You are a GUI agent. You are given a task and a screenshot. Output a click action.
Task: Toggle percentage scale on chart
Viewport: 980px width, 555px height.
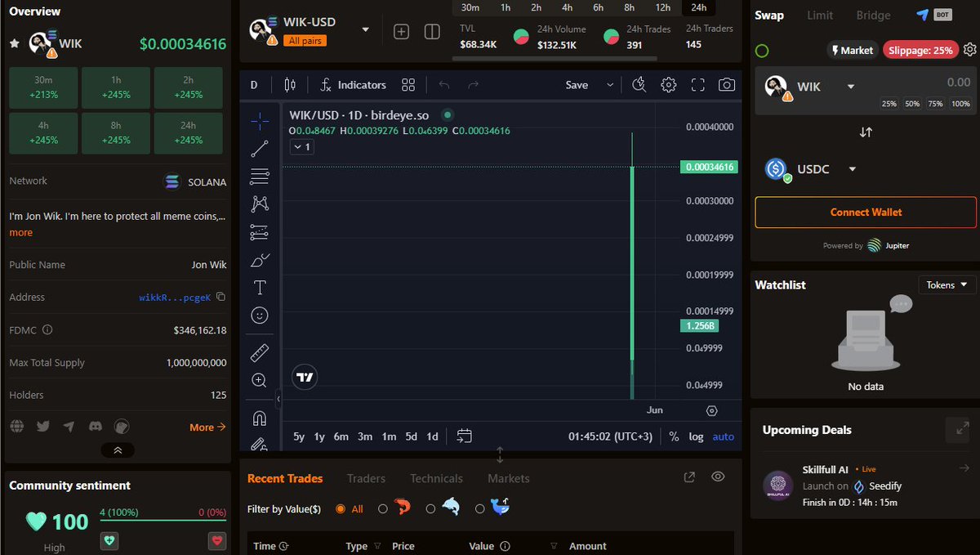[674, 436]
